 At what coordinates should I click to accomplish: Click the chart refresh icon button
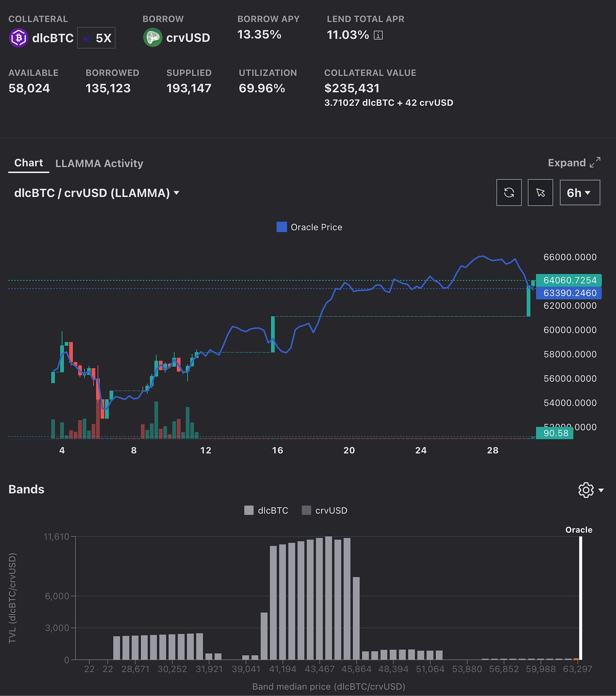[509, 193]
